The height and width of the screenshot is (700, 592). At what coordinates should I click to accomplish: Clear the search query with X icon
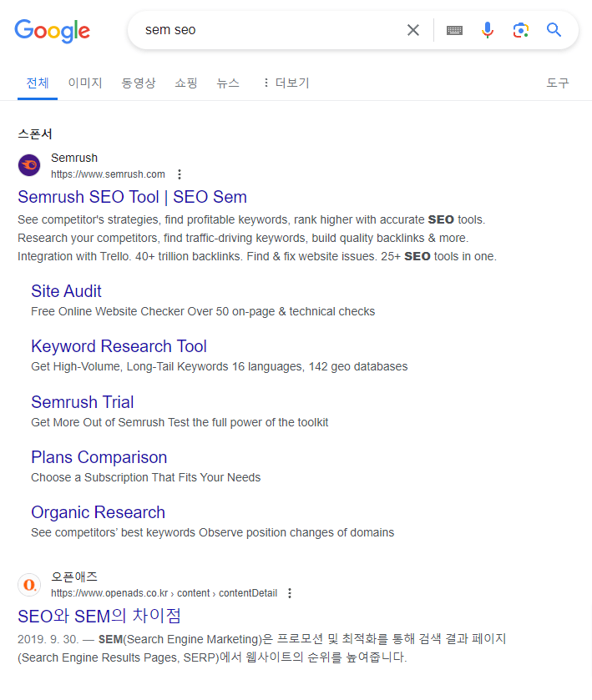[x=413, y=30]
